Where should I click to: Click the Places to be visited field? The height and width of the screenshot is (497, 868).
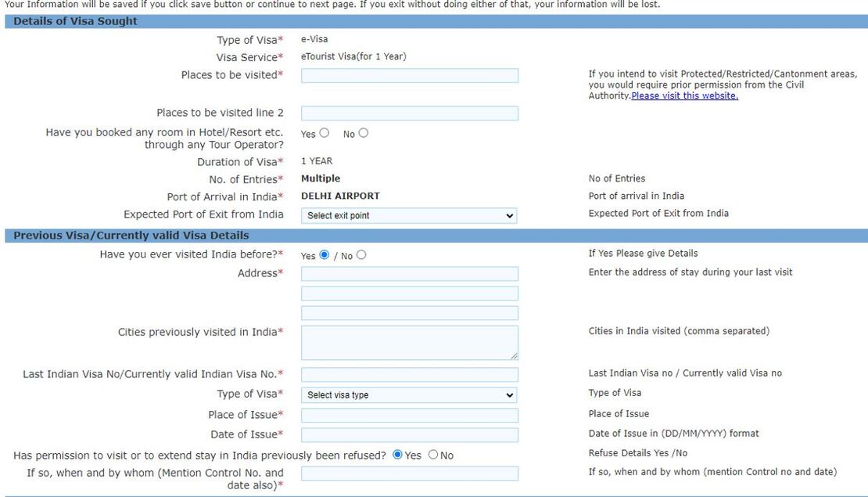(409, 75)
